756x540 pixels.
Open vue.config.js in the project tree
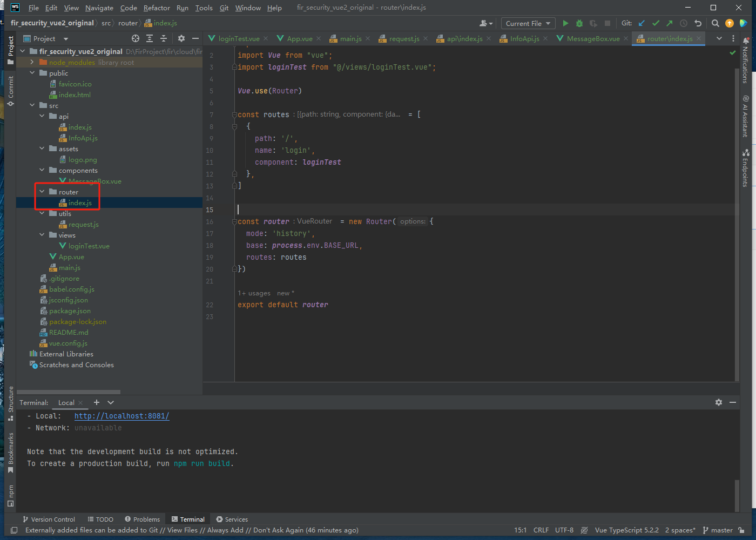point(68,343)
